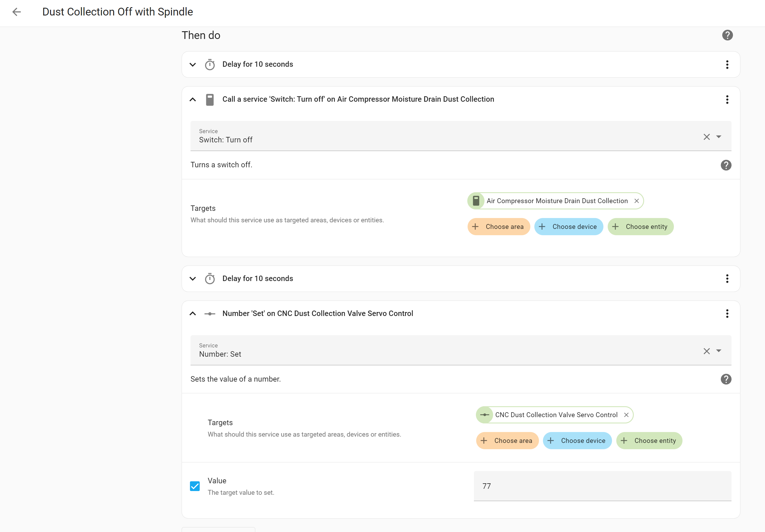Open the Switch: Turn off service dropdown arrow
Image resolution: width=765 pixels, height=532 pixels.
719,137
